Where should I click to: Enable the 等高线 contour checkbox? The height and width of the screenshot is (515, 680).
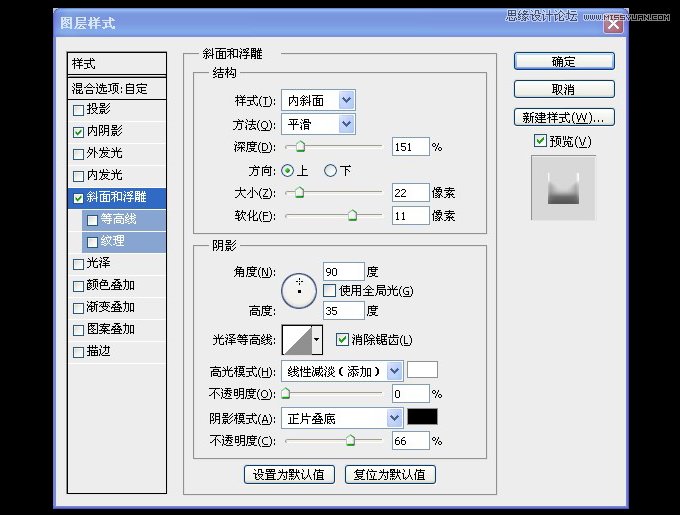[x=92, y=220]
